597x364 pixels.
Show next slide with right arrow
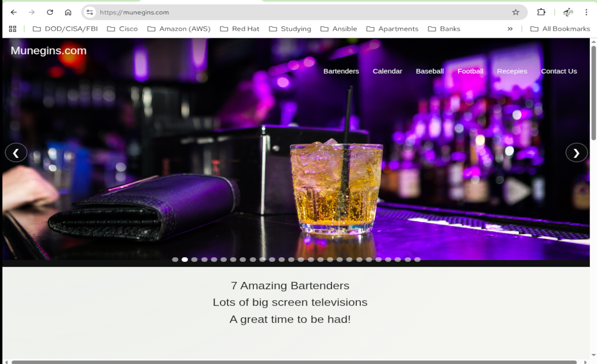[576, 153]
